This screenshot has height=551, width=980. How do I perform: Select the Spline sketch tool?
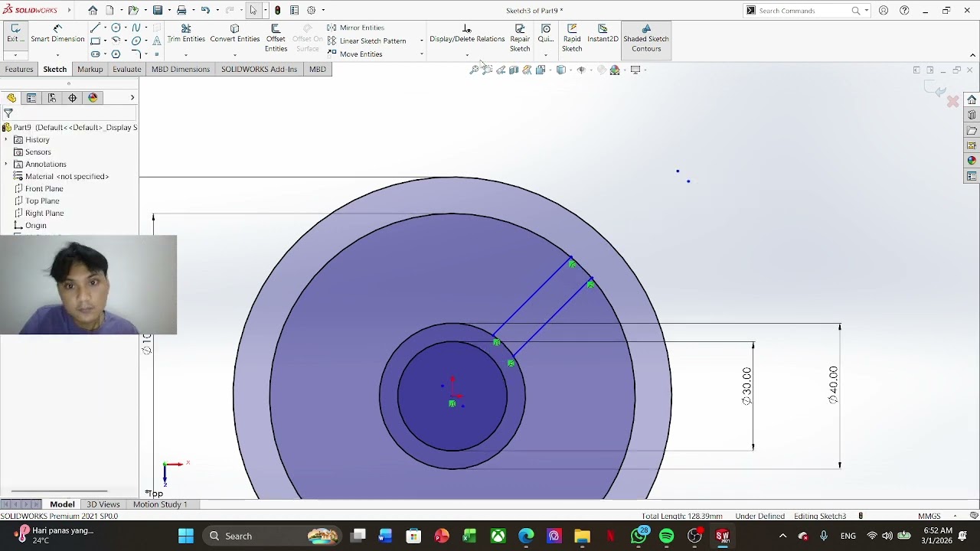pyautogui.click(x=136, y=28)
